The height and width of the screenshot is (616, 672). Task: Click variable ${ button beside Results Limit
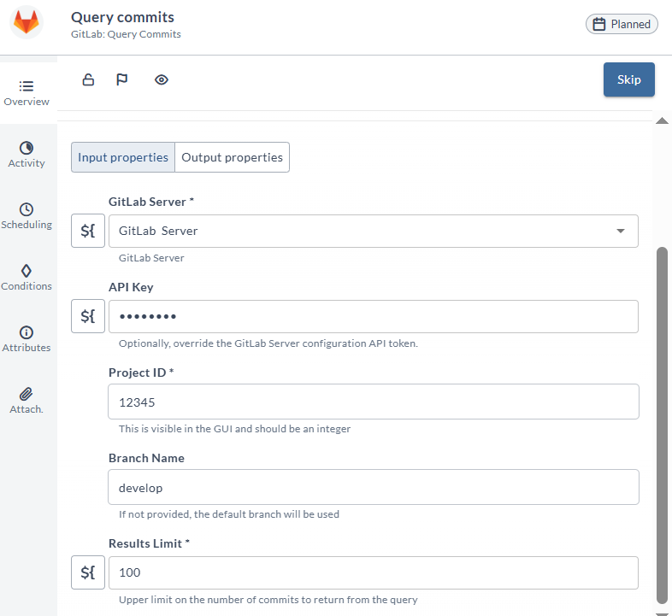[88, 572]
